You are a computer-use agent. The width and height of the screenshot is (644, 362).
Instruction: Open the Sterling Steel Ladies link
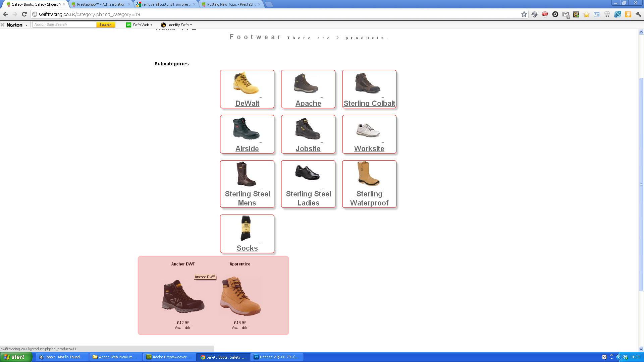tap(308, 198)
